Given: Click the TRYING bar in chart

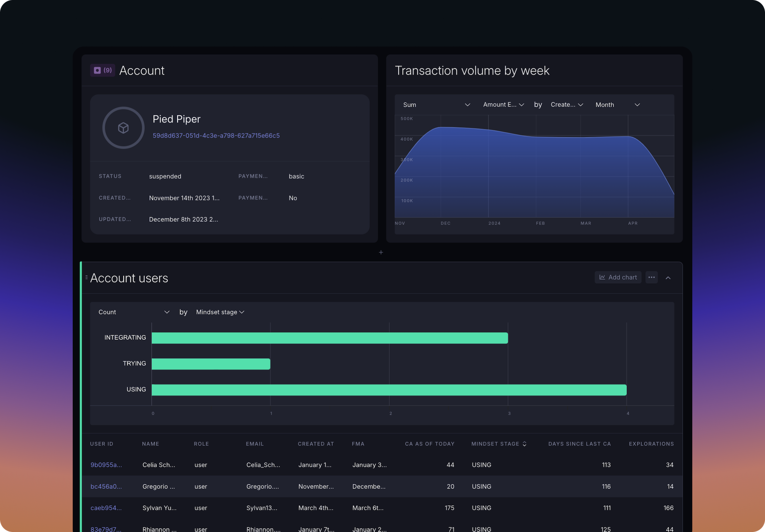Looking at the screenshot, I should tap(211, 364).
